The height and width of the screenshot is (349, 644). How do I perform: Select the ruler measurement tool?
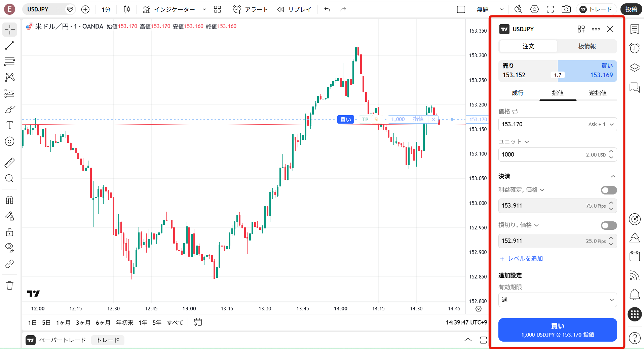click(10, 162)
